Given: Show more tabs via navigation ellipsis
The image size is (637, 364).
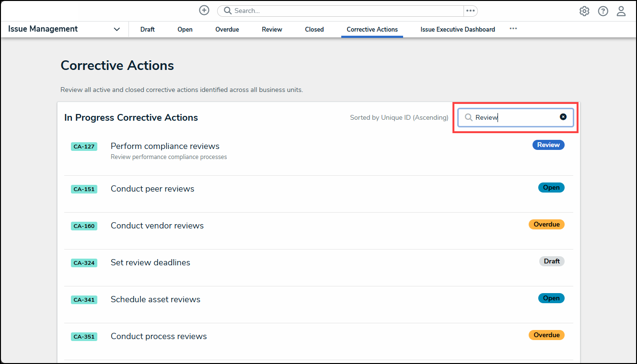Looking at the screenshot, I should click(x=513, y=29).
